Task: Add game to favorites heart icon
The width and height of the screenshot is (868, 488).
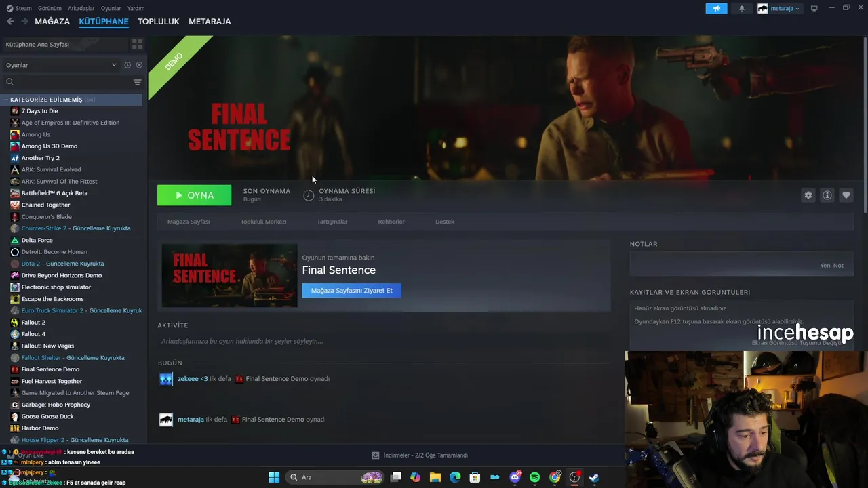Action: [846, 195]
